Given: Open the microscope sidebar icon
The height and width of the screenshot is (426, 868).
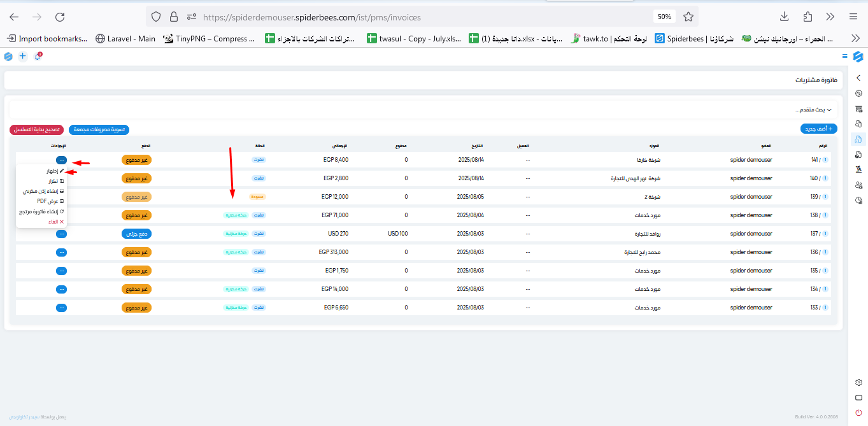Looking at the screenshot, I should coord(858,169).
